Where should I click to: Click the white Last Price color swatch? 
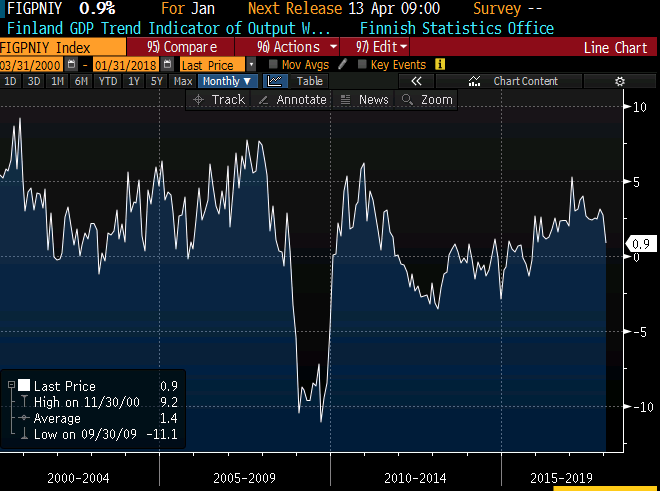tap(23, 385)
